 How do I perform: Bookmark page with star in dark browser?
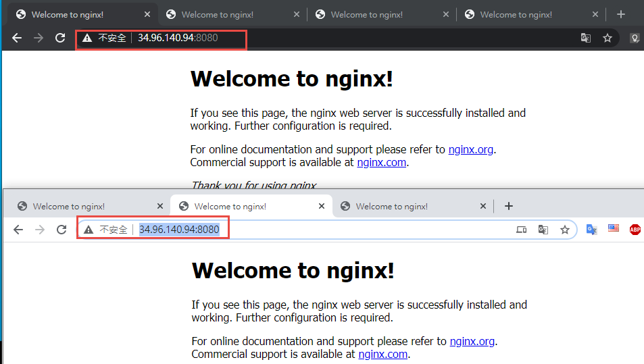pyautogui.click(x=608, y=38)
